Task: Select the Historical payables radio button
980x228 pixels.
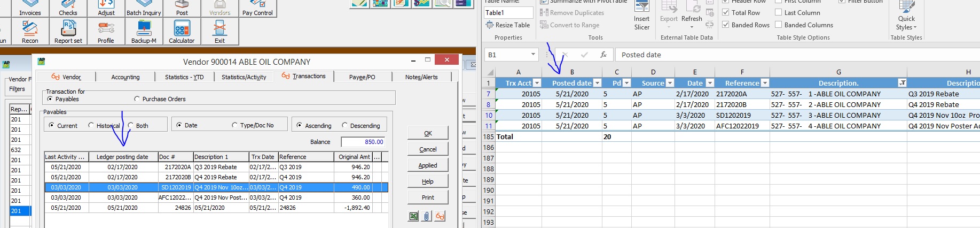Action: point(91,125)
